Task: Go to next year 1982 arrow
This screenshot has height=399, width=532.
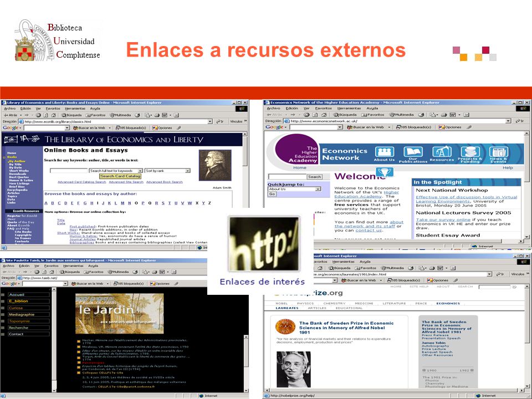Action: click(472, 370)
